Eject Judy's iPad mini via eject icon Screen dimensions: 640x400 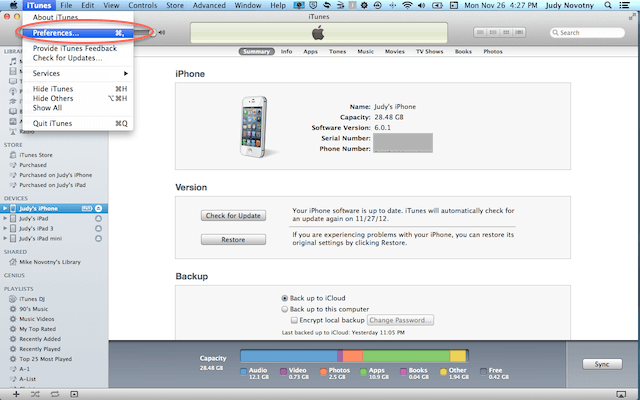click(98, 238)
